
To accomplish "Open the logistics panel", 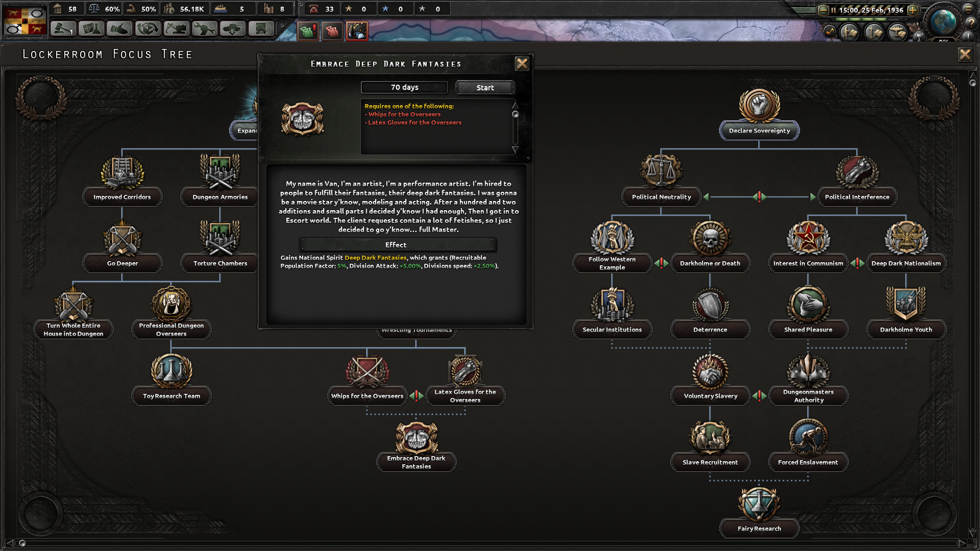I will (261, 29).
